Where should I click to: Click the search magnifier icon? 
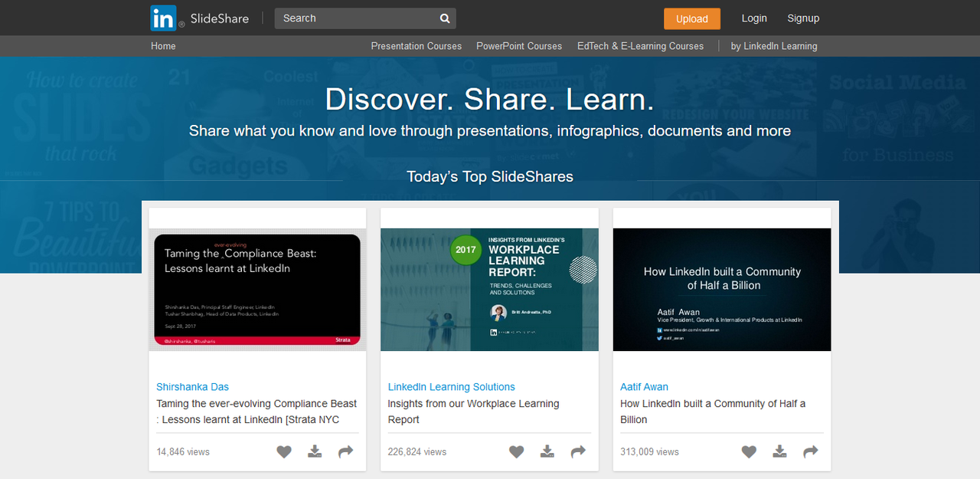coord(445,18)
